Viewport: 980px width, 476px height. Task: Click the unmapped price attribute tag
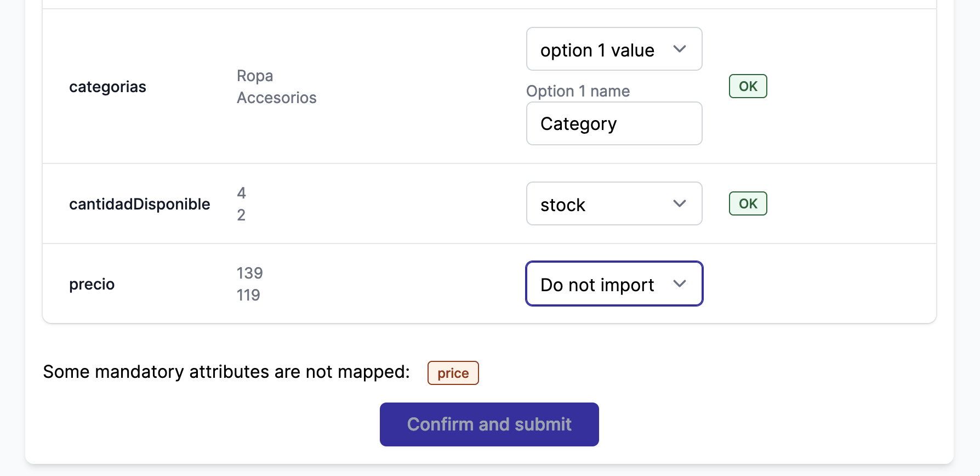[x=453, y=373]
